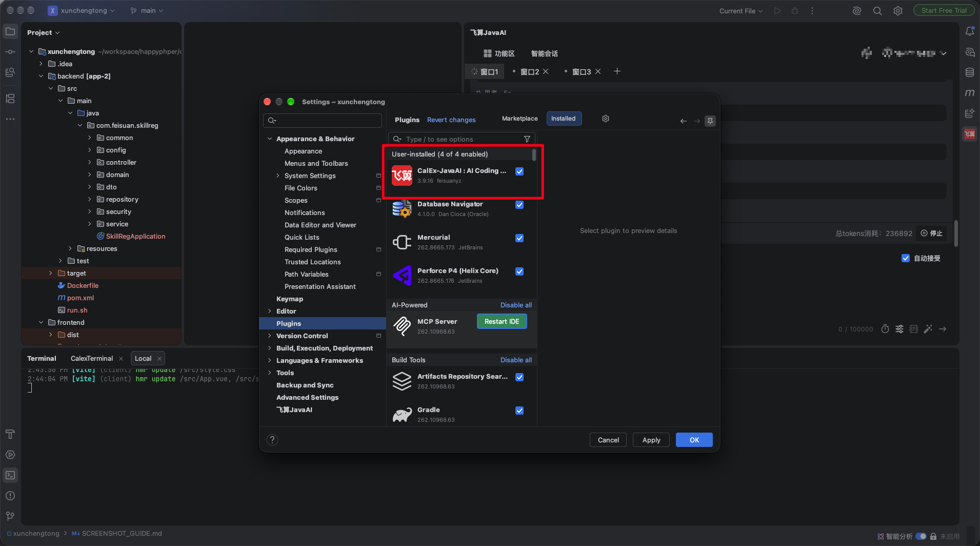Click the installed plugins list scrollbar
Viewport: 980px width, 546px height.
[534, 154]
